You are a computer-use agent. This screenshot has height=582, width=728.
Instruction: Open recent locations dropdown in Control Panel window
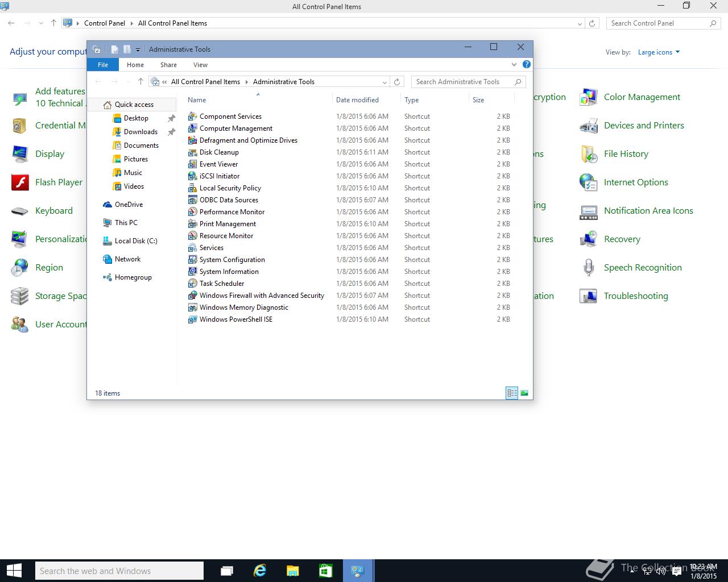41,23
